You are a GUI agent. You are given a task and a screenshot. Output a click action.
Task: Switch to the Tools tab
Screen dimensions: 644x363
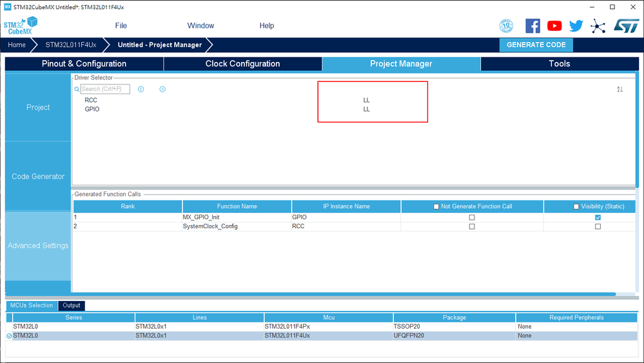click(x=560, y=64)
